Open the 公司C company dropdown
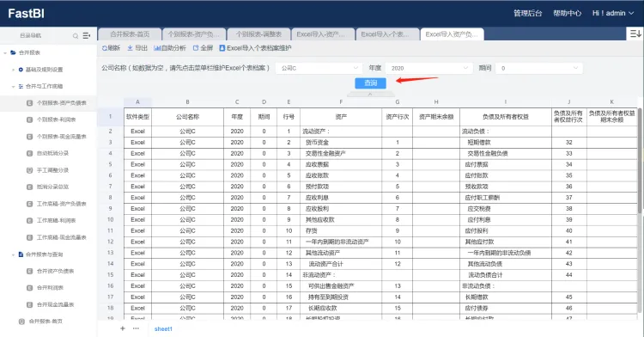644x337 pixels. pyautogui.click(x=319, y=68)
